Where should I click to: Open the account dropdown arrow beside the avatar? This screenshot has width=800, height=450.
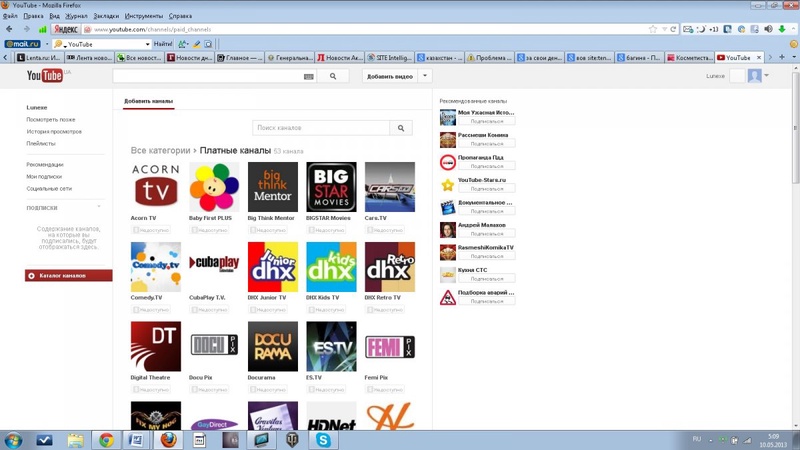point(767,76)
